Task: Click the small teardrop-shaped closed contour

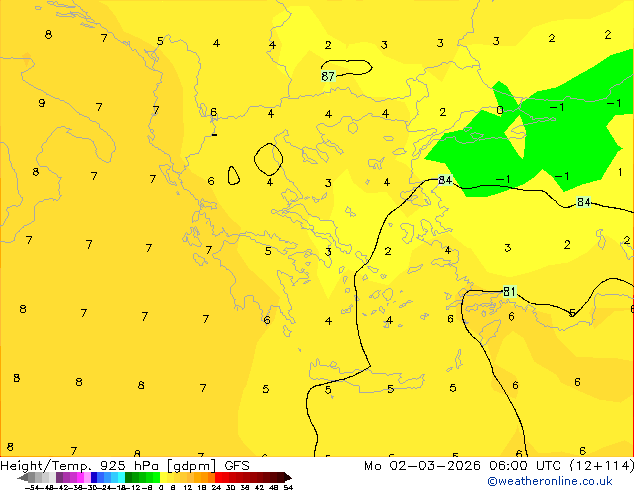Action: coord(233,175)
